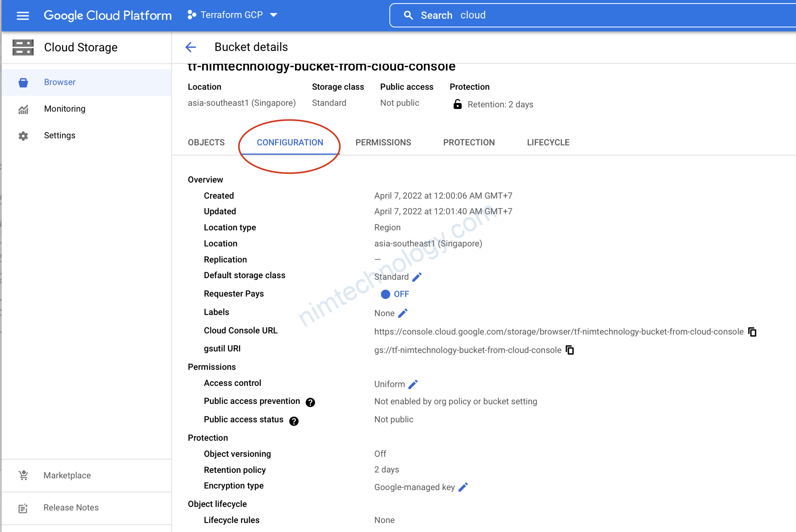
Task: Click the Location type value Region
Action: click(387, 228)
